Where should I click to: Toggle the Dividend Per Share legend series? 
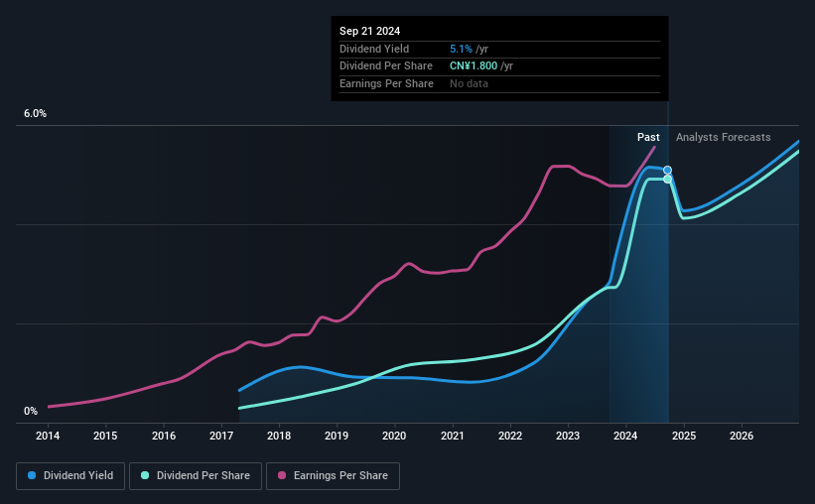[x=196, y=476]
